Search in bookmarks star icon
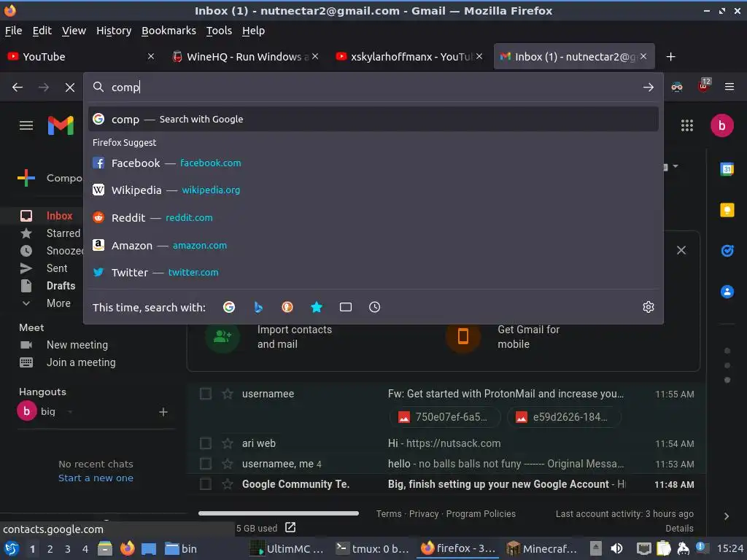Image resolution: width=747 pixels, height=560 pixels. [317, 307]
